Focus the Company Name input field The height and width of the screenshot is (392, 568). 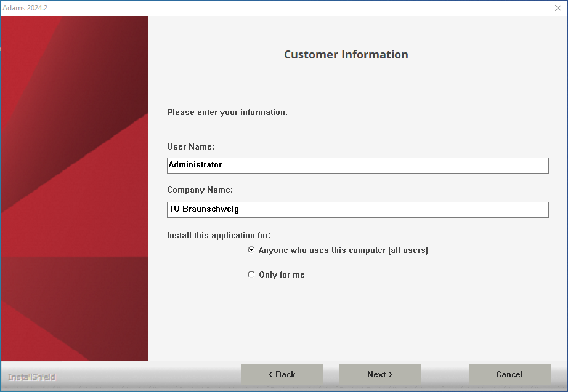[357, 210]
